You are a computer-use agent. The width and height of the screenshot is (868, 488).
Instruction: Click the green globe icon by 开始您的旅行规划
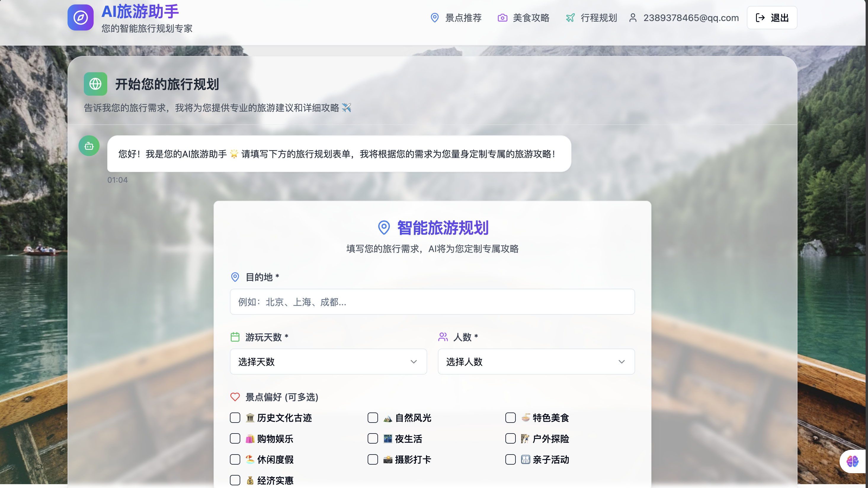pyautogui.click(x=95, y=84)
